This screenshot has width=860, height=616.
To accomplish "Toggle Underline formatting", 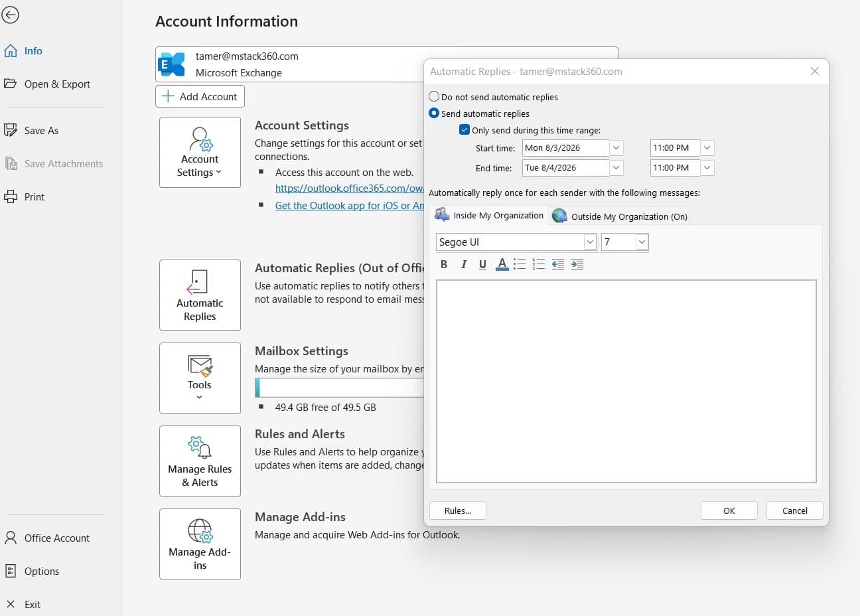I will 482,264.
